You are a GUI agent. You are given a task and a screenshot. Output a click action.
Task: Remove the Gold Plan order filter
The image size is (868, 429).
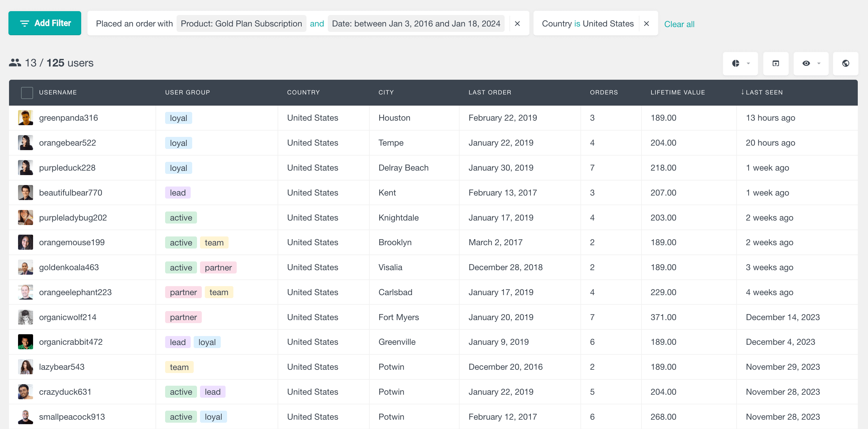pos(517,23)
